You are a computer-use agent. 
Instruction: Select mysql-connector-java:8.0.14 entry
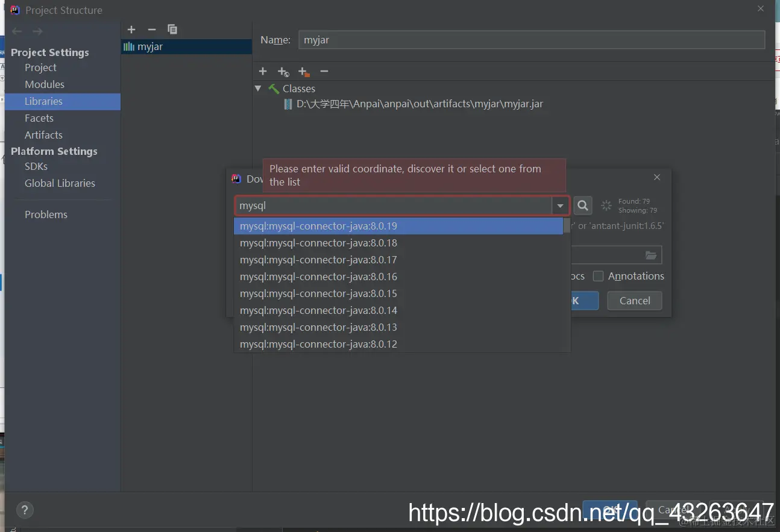pos(398,310)
